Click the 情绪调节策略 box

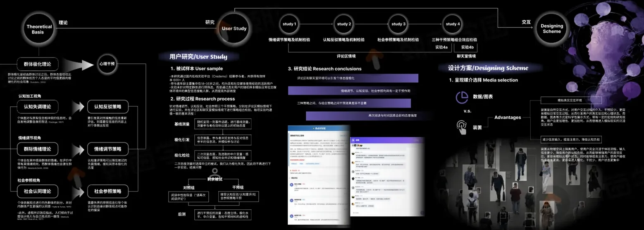click(107, 149)
